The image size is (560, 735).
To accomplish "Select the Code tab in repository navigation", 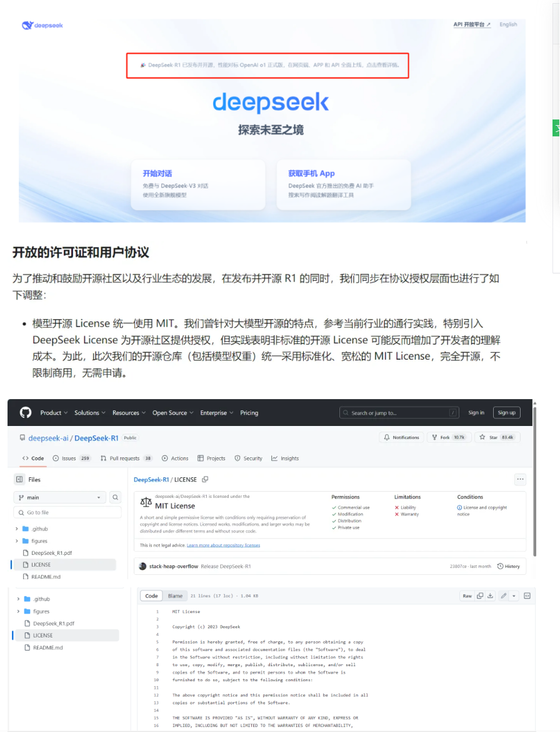I will (32, 459).
